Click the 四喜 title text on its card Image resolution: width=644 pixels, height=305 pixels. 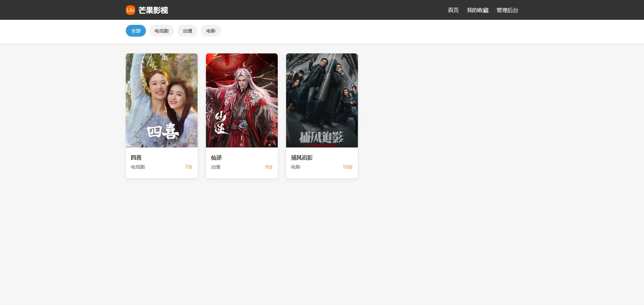pyautogui.click(x=136, y=158)
